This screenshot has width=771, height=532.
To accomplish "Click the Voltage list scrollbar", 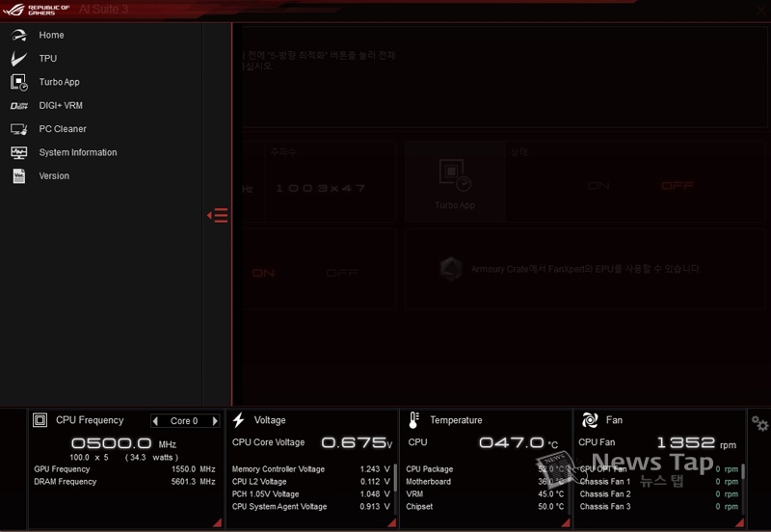I will coord(395,477).
